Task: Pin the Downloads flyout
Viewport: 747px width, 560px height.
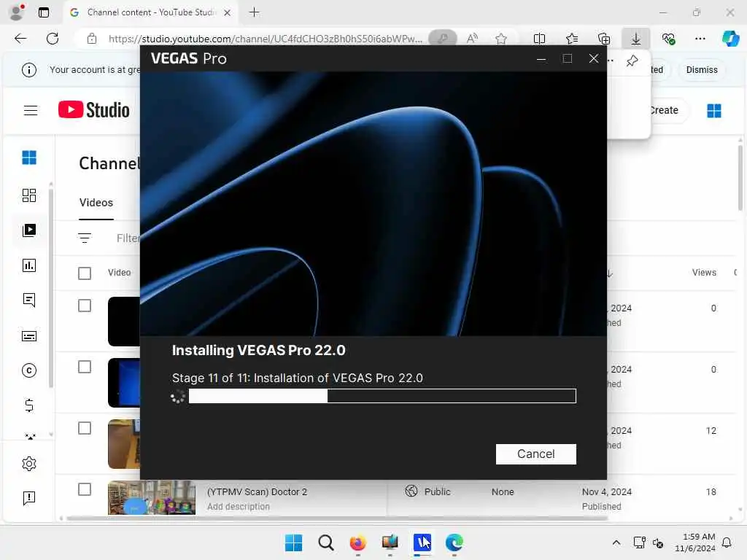Action: point(632,61)
